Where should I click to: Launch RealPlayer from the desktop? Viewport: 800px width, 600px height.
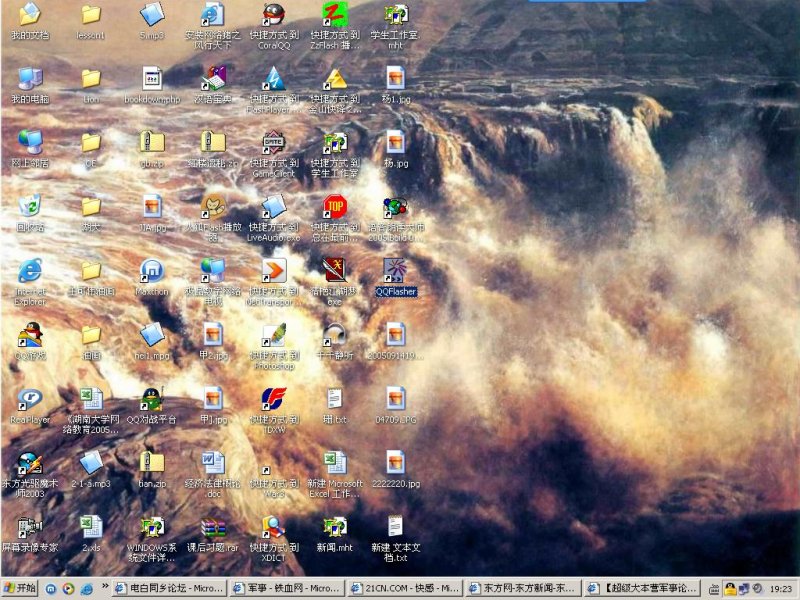coord(30,399)
